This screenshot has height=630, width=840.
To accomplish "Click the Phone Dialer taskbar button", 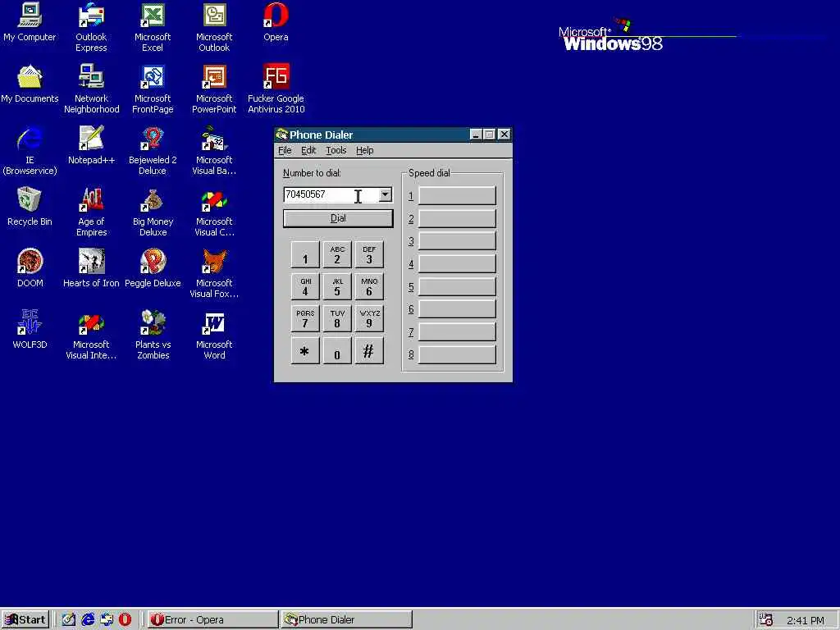I will (x=347, y=619).
